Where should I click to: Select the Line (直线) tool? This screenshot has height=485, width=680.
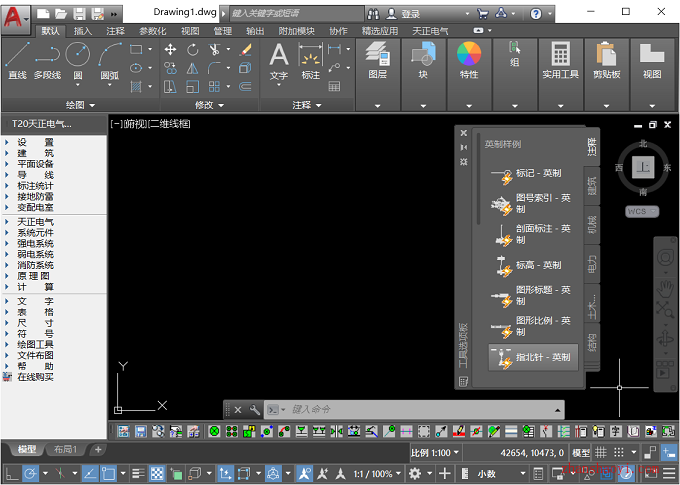point(17,60)
